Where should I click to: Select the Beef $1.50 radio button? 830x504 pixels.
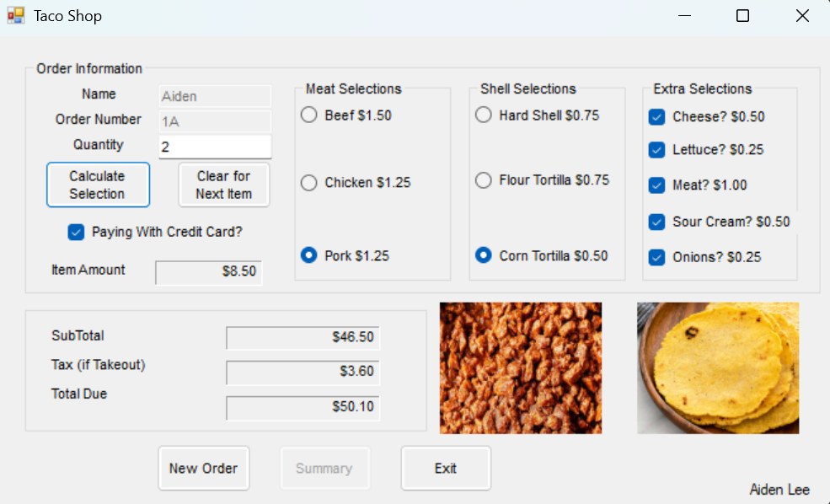[x=309, y=115]
